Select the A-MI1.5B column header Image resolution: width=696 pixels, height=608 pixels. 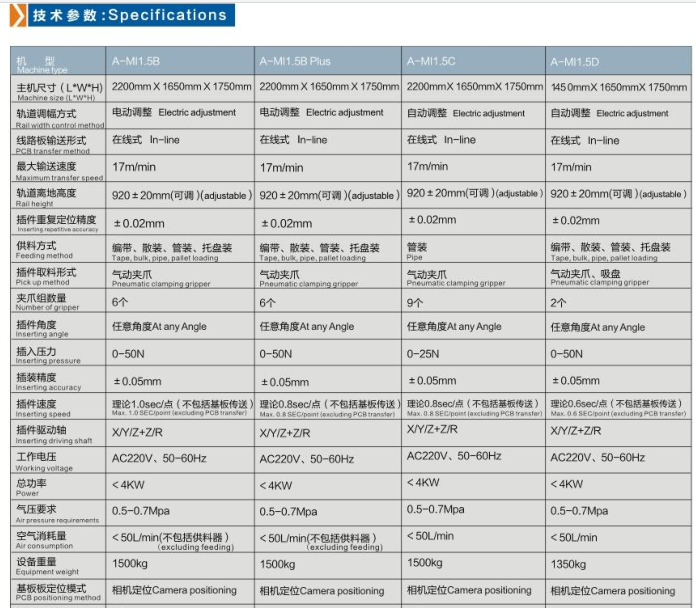(180, 61)
